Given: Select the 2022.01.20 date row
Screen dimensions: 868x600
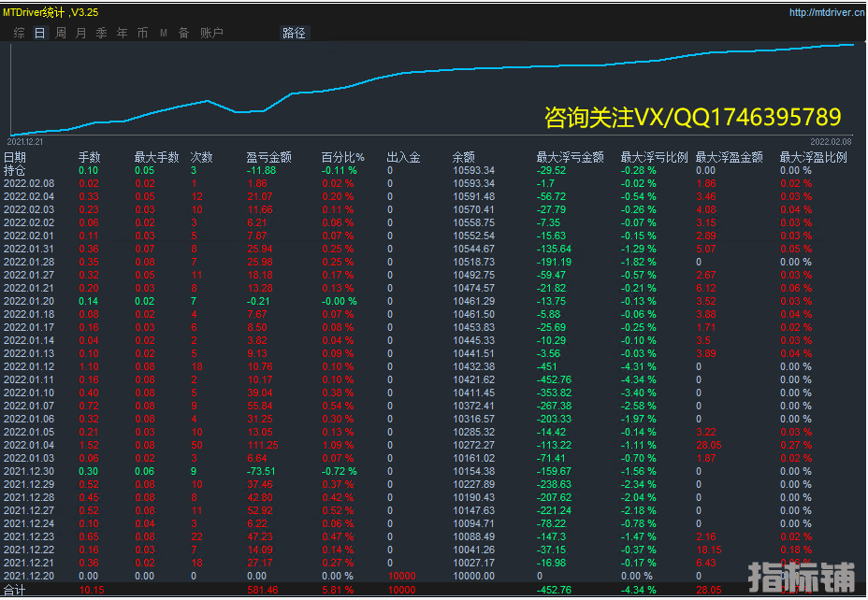Looking at the screenshot, I should (29, 302).
